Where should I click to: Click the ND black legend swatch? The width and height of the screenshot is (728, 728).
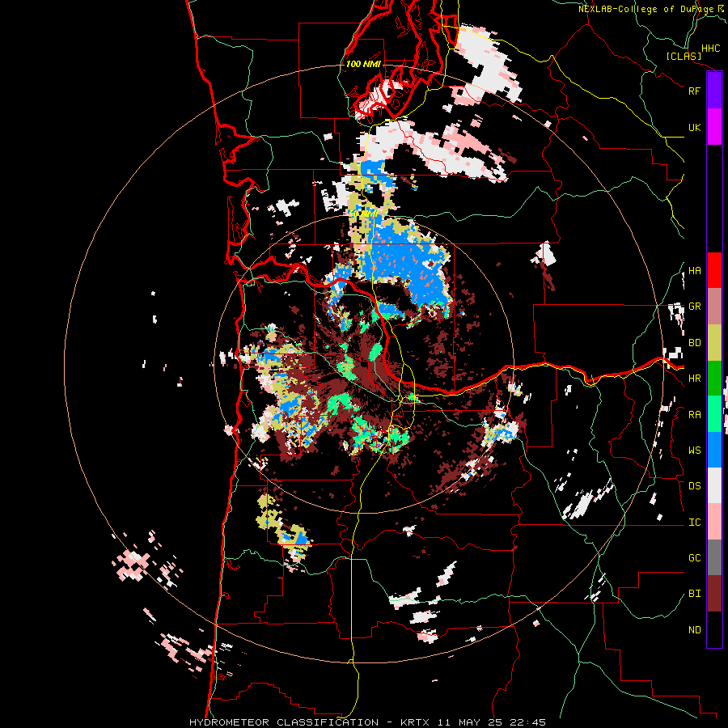point(714,629)
